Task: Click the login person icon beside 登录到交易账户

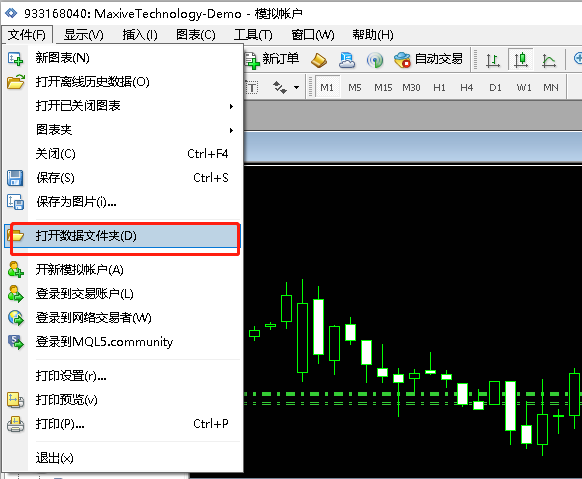Action: click(16, 293)
